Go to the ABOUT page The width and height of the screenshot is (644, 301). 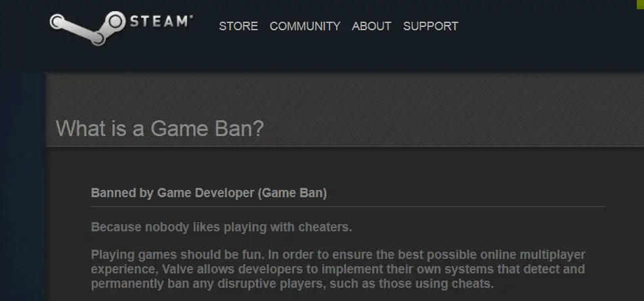(x=372, y=26)
